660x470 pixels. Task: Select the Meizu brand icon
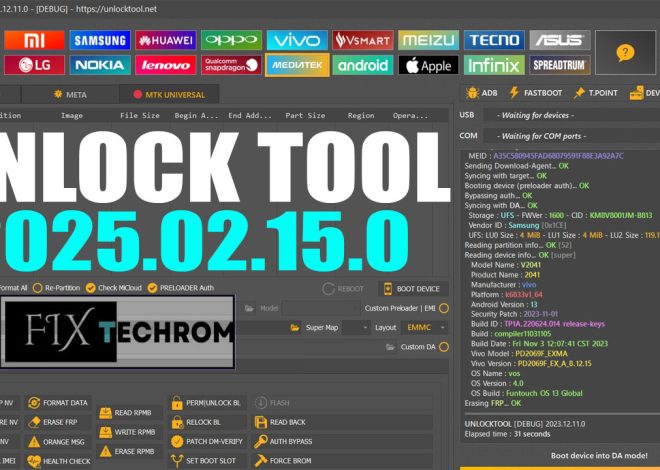pos(428,40)
